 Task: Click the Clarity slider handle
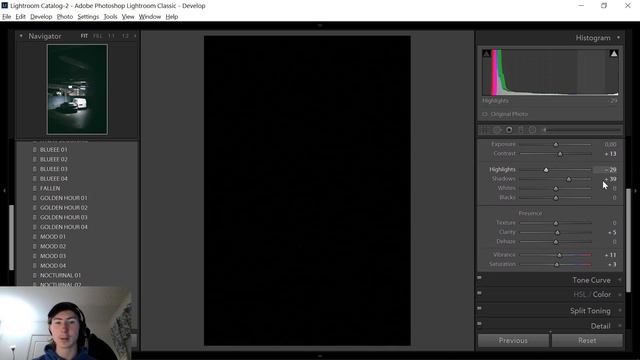click(557, 233)
